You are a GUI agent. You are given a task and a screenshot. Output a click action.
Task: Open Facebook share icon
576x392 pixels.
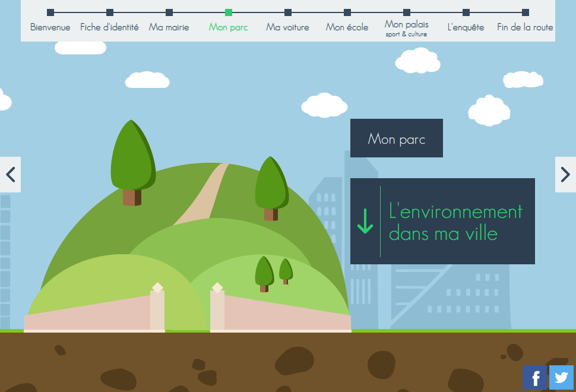pos(534,377)
